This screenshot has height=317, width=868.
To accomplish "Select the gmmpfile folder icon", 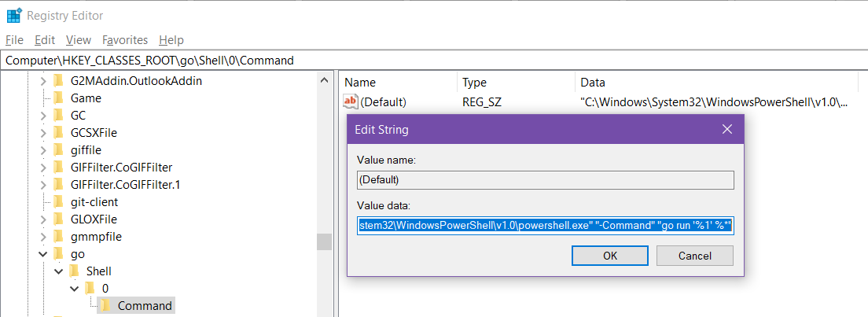I will (x=59, y=237).
